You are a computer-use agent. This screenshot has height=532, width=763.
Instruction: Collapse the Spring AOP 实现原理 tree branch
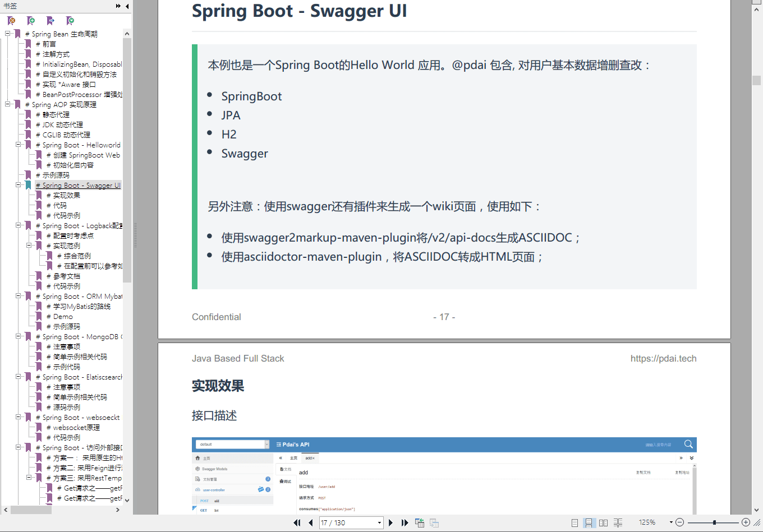tap(7, 104)
